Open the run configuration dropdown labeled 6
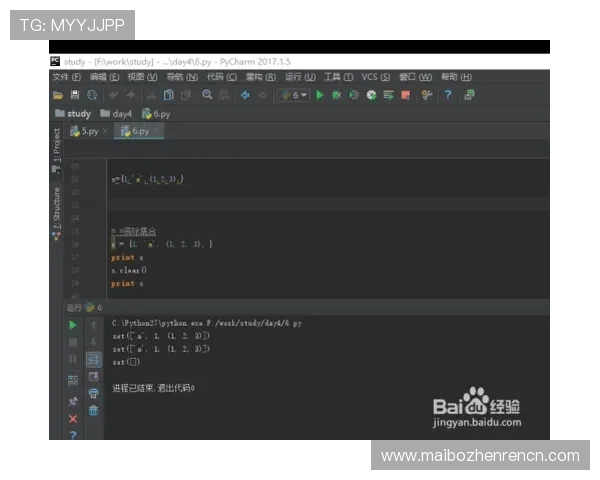 coord(294,95)
